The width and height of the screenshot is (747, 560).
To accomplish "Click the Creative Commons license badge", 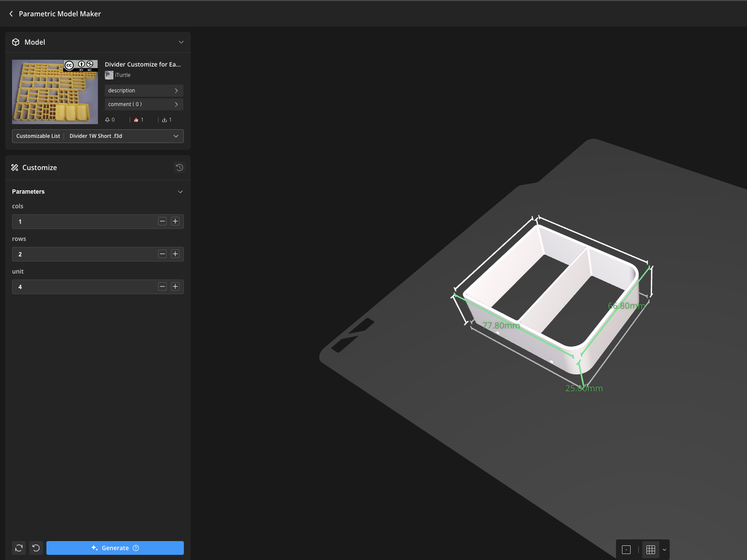I will point(81,65).
